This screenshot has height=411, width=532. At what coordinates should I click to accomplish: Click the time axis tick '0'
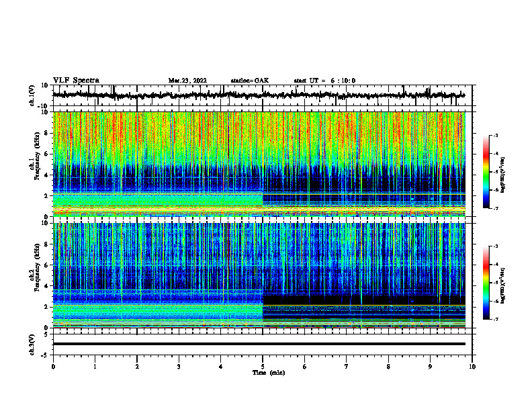click(53, 367)
